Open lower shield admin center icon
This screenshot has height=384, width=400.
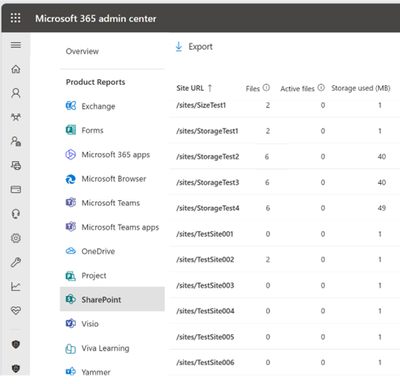(16, 368)
